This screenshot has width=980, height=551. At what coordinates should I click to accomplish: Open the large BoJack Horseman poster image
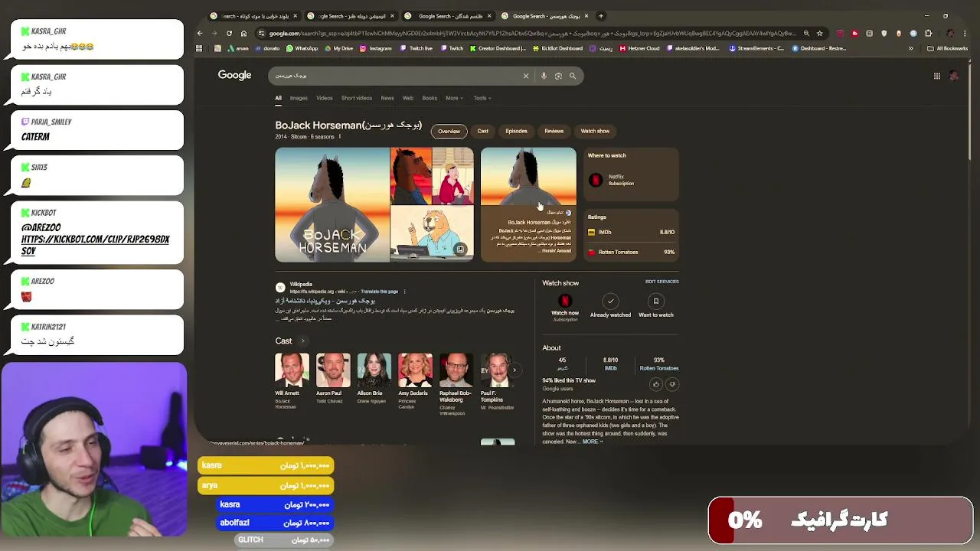332,205
